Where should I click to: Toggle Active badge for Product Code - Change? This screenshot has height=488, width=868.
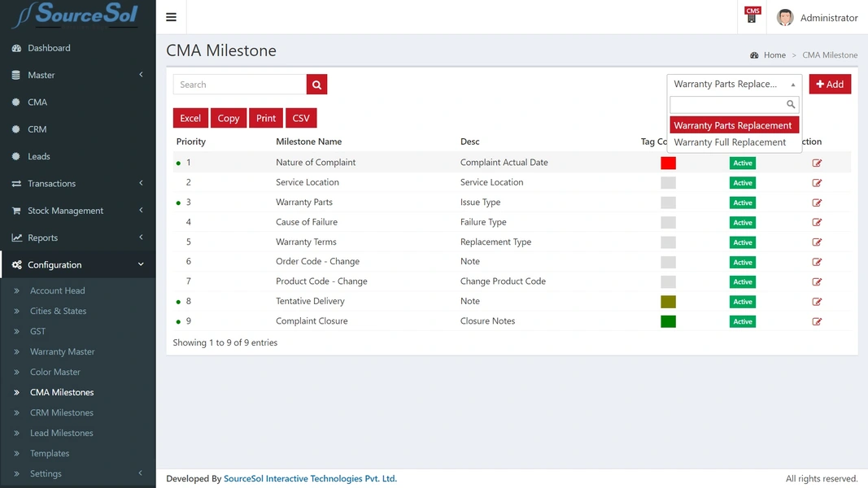[x=742, y=282]
